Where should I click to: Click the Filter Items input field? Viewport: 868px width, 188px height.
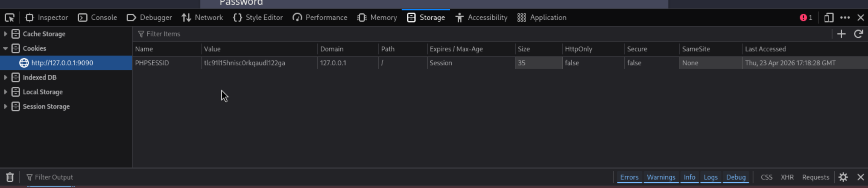click(472, 34)
